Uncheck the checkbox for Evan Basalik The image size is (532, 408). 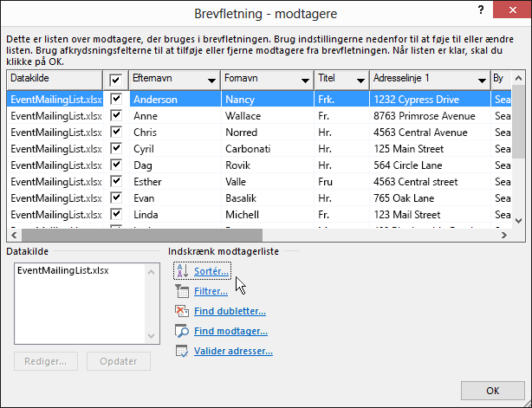(116, 198)
